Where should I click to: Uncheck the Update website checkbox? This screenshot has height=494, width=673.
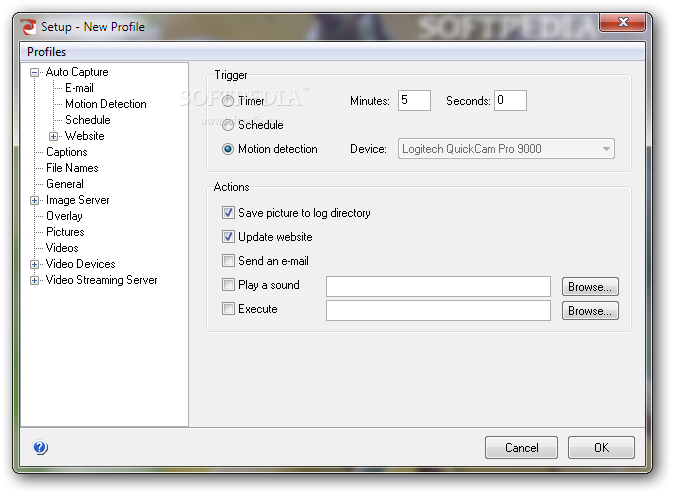click(228, 236)
